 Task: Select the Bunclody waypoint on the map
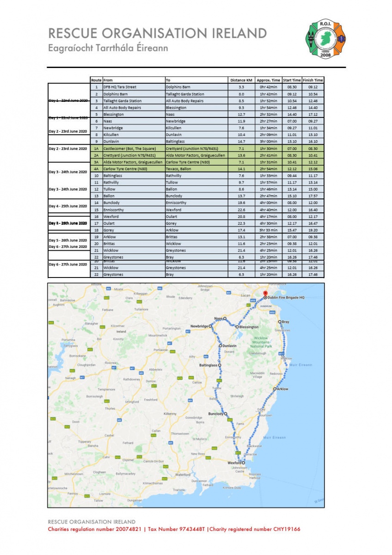[x=226, y=414]
